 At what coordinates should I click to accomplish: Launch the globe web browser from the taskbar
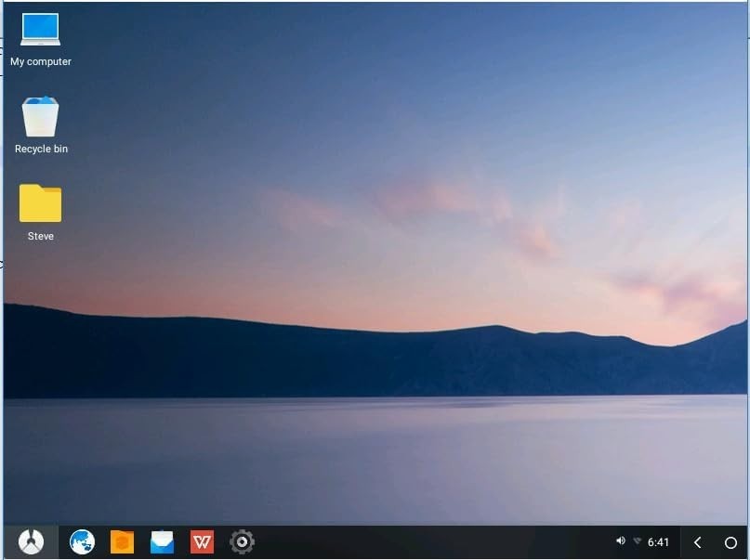[83, 541]
